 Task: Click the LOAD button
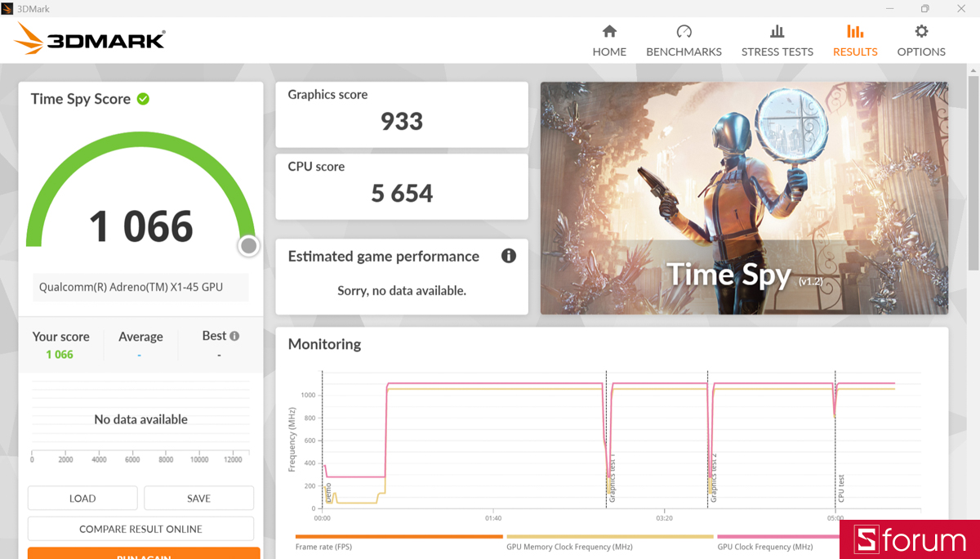tap(82, 498)
